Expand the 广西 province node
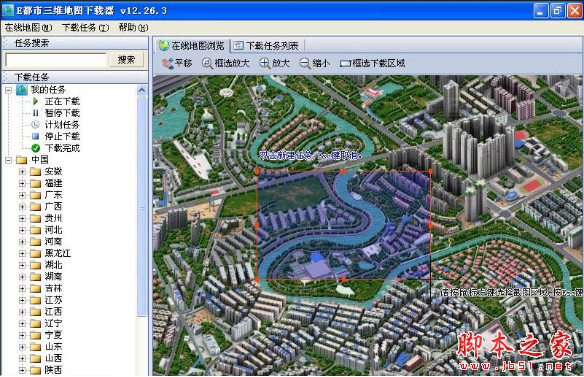 click(22, 207)
